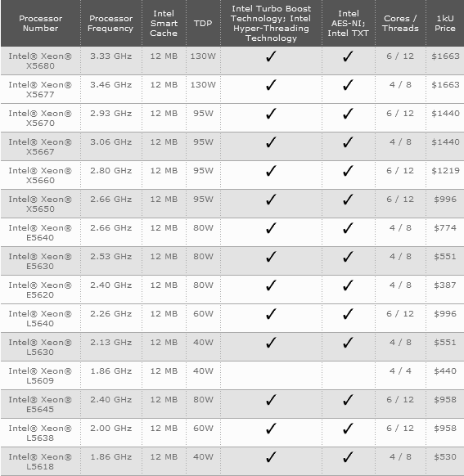Screen dimensions: 464x476
Task: Click the Turbo Boost checkmark for Xeon X5680
Action: click(271, 56)
